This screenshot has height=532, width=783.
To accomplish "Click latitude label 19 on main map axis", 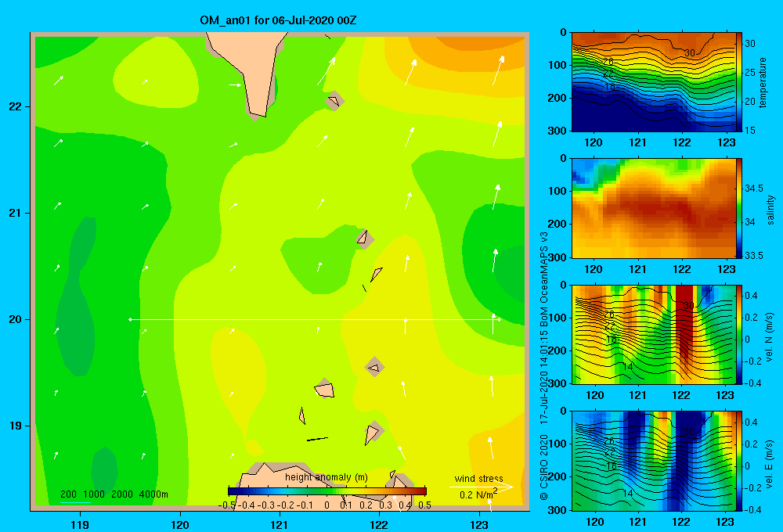I will pos(16,426).
